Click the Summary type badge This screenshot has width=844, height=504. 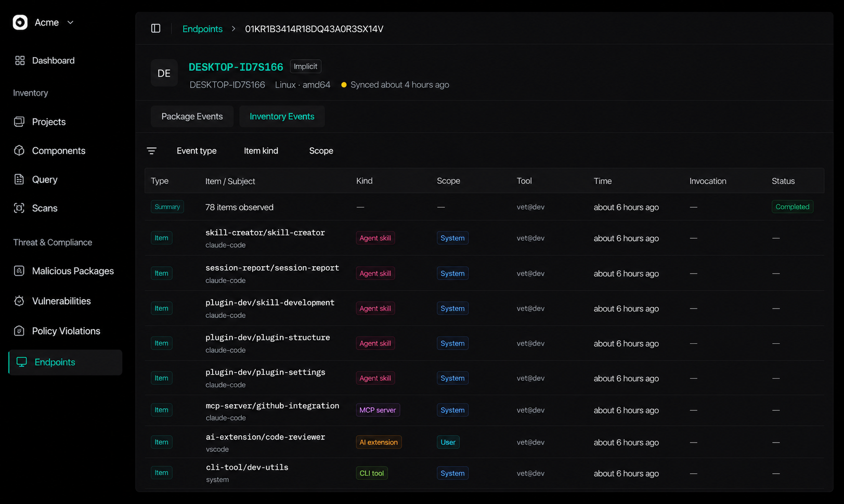(x=167, y=207)
